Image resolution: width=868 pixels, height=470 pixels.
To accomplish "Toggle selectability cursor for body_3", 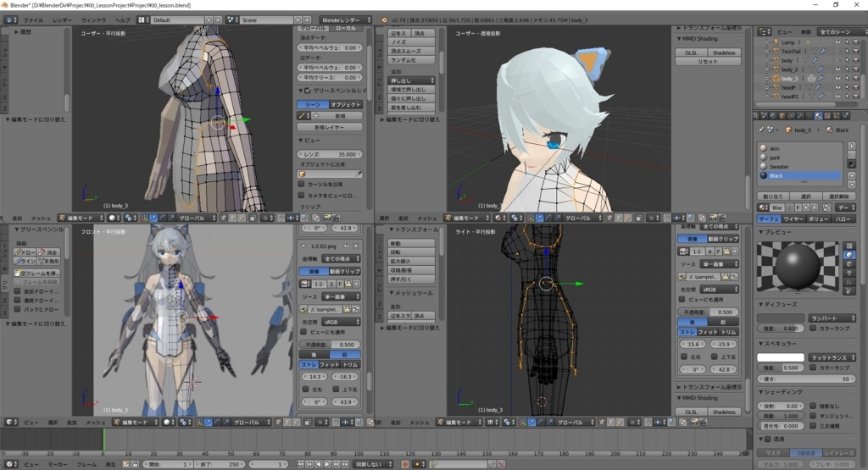I will tap(847, 79).
